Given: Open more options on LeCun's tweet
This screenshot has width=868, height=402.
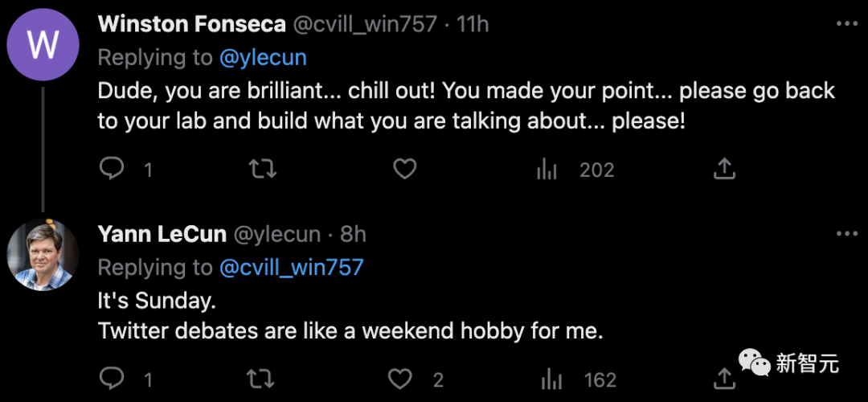Looking at the screenshot, I should tap(846, 234).
